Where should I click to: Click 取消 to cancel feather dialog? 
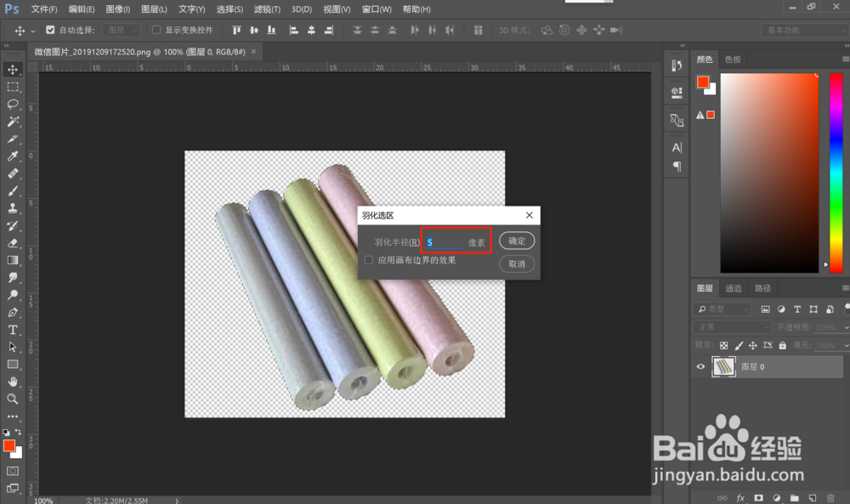coord(517,264)
